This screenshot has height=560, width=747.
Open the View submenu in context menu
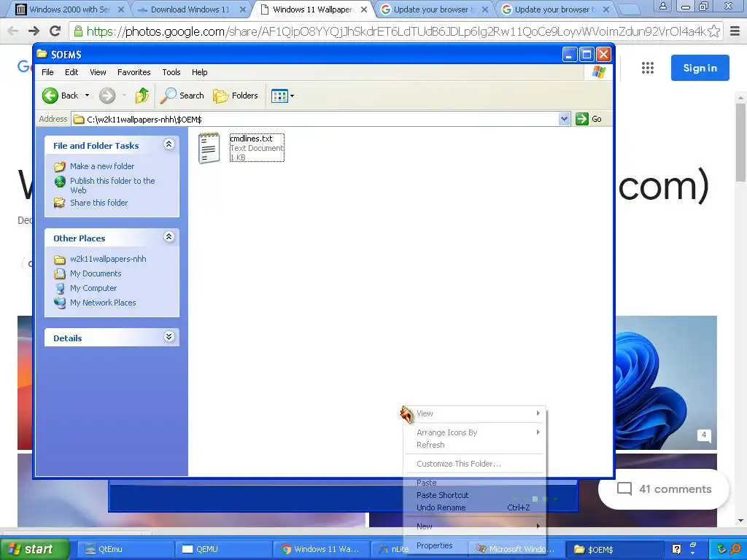[474, 414]
